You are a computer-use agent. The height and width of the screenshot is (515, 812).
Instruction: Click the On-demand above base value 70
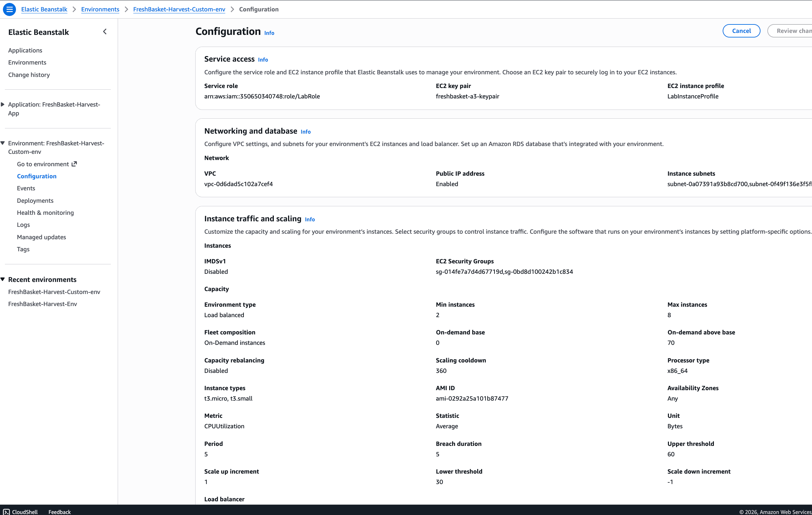click(x=671, y=343)
